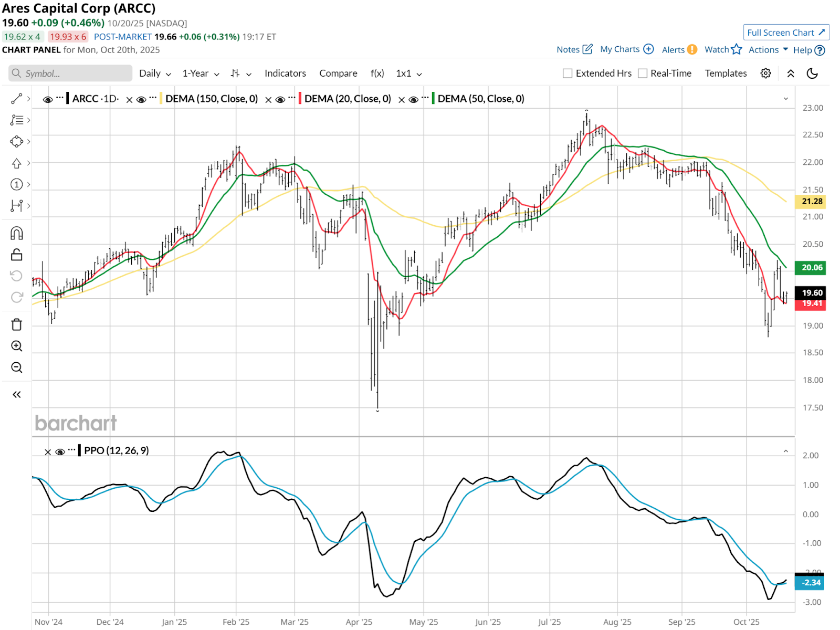
Task: Click the DEMA 50 green color swatch
Action: pyautogui.click(x=433, y=99)
